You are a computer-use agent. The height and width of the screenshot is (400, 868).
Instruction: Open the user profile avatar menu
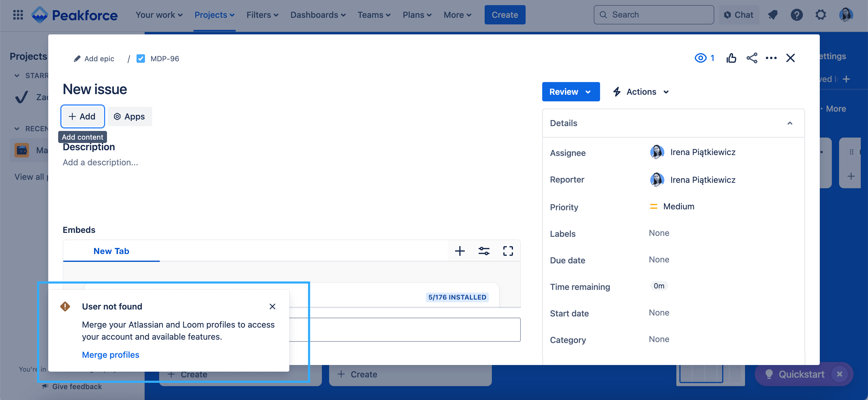coord(846,15)
